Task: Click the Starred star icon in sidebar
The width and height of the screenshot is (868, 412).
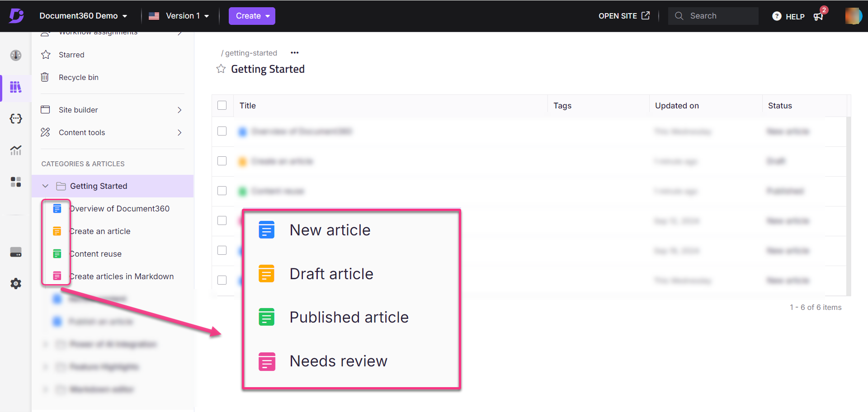Action: point(46,55)
